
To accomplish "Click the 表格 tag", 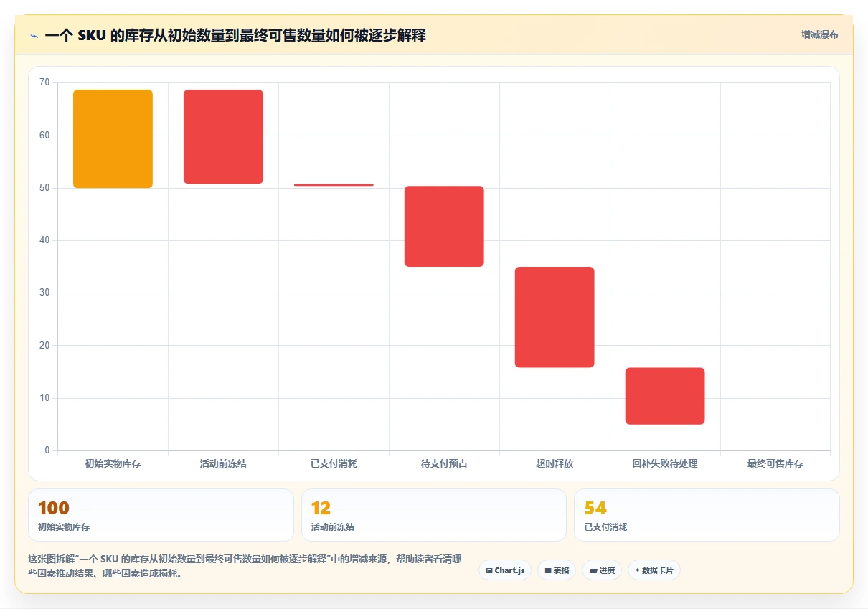I will tap(557, 570).
